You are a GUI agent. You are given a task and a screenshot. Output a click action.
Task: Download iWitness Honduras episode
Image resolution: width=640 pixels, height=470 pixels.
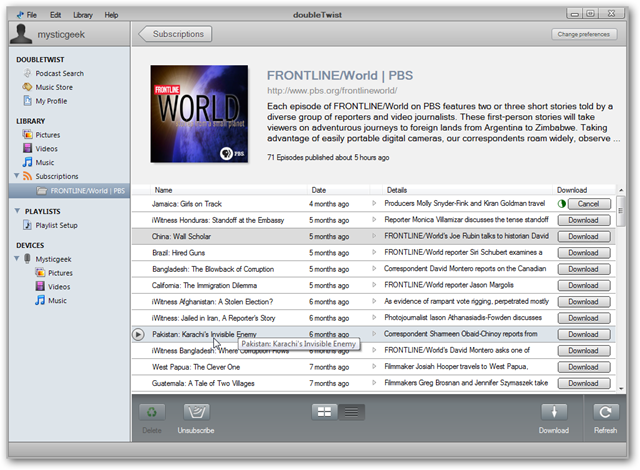tap(584, 220)
